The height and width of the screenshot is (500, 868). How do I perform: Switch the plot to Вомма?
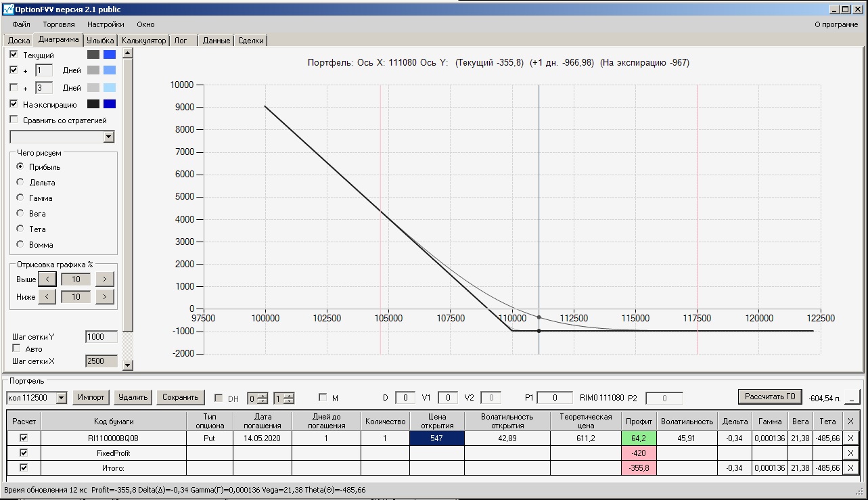click(20, 244)
